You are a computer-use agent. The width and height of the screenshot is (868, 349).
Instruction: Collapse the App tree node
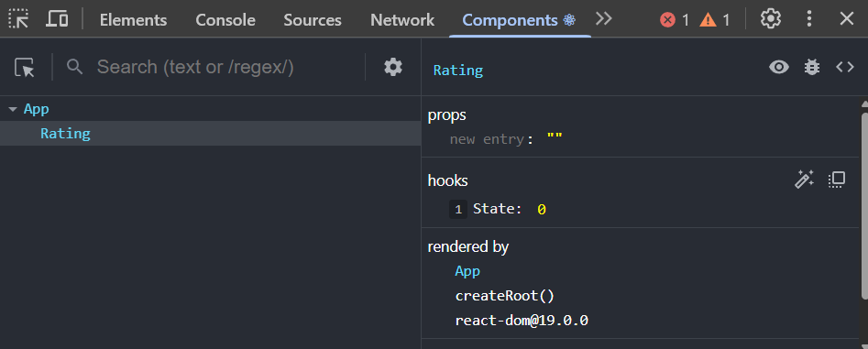[13, 110]
